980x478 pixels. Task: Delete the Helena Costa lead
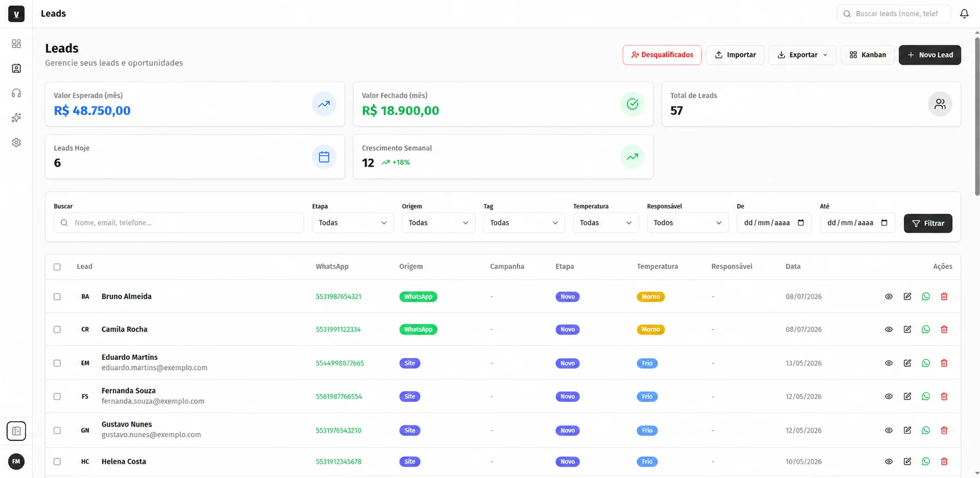tap(944, 462)
